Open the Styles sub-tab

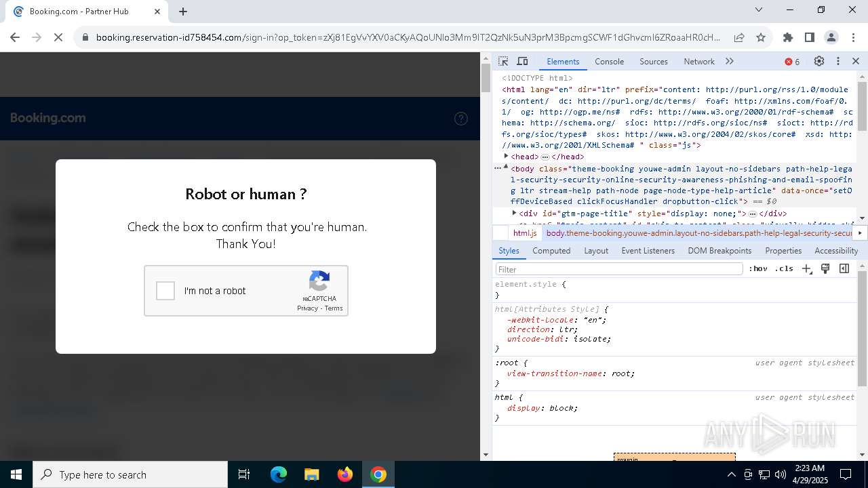[509, 251]
